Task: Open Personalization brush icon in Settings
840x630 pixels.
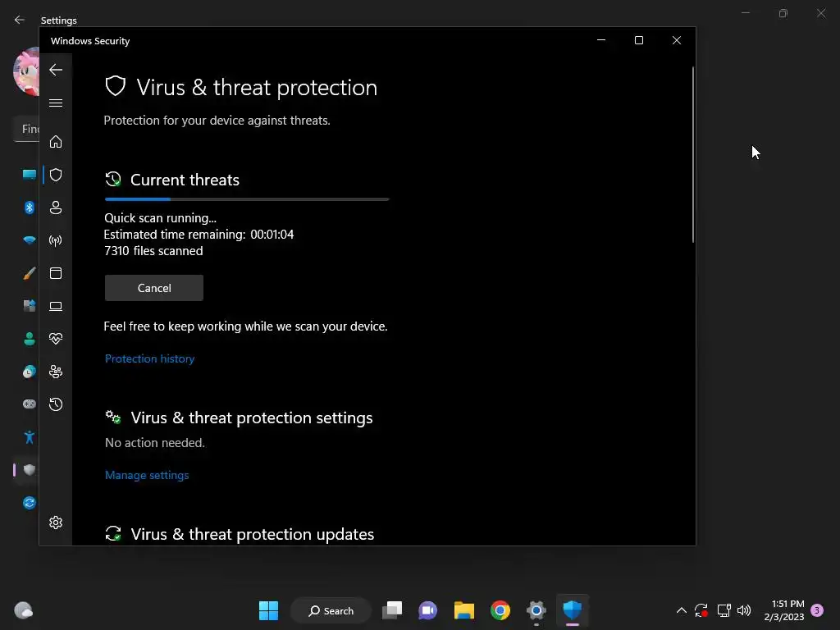Action: (x=30, y=273)
